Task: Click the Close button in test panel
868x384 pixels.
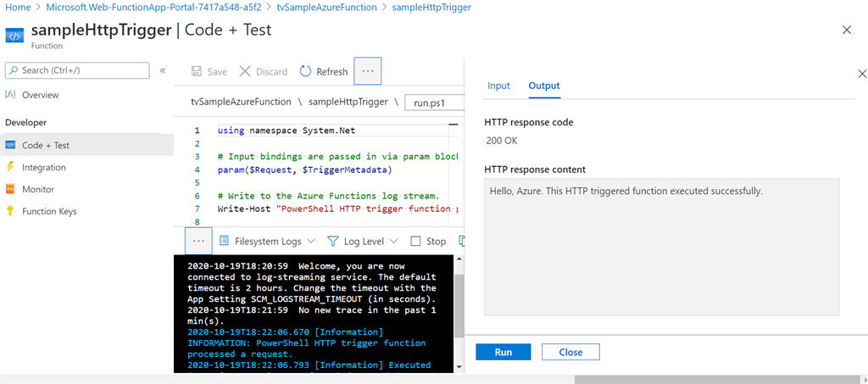Action: [x=570, y=352]
